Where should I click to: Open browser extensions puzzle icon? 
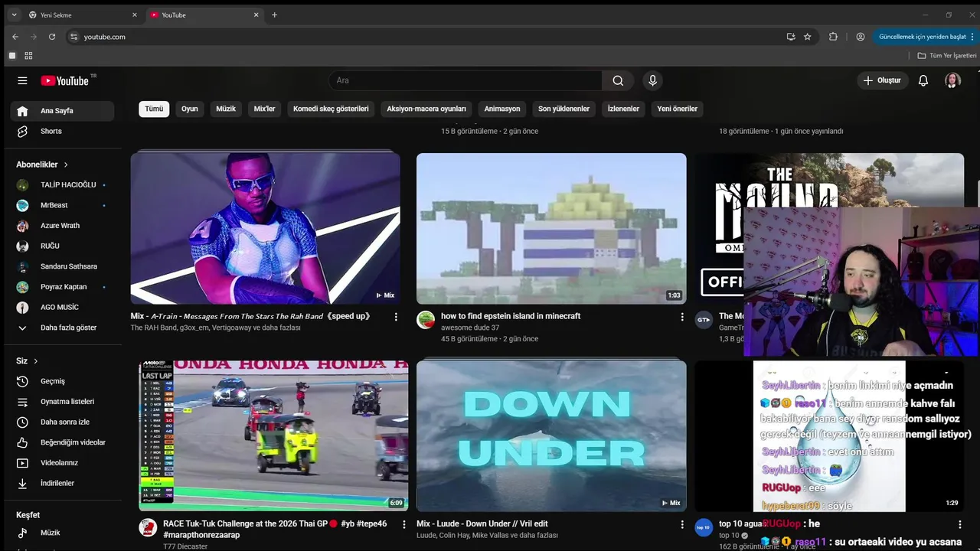click(834, 37)
